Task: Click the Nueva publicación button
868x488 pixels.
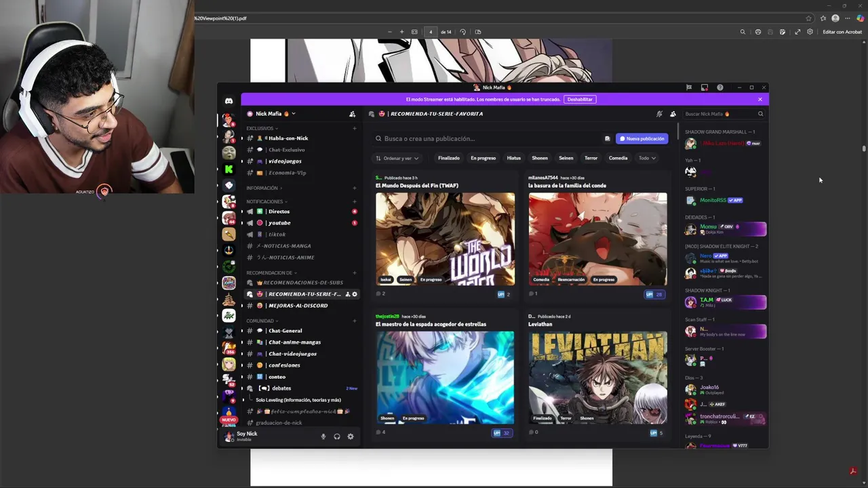Action: click(x=642, y=138)
